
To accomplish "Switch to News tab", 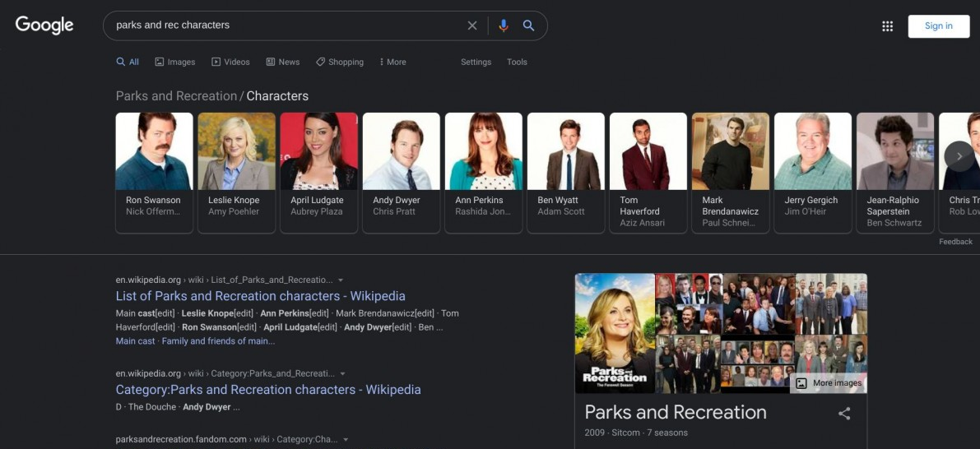I will (x=282, y=62).
